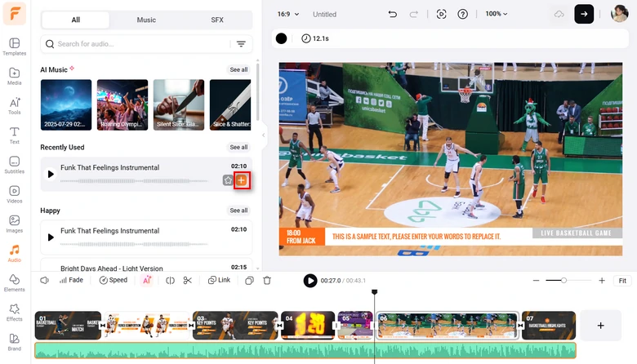
Task: Click the timeline zoom slider handle
Action: [x=563, y=281]
